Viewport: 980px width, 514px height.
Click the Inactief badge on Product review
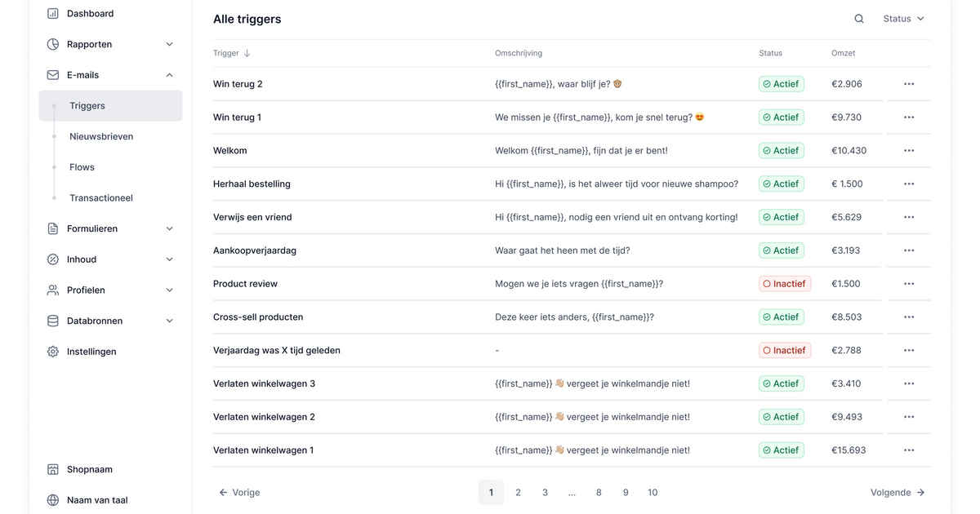(784, 283)
